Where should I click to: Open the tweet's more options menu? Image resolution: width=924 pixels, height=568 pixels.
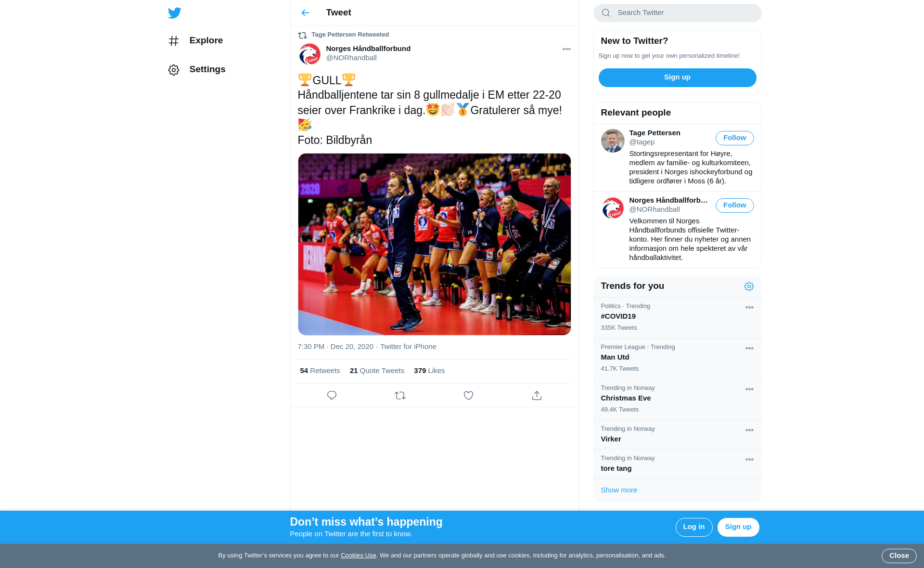click(x=566, y=49)
